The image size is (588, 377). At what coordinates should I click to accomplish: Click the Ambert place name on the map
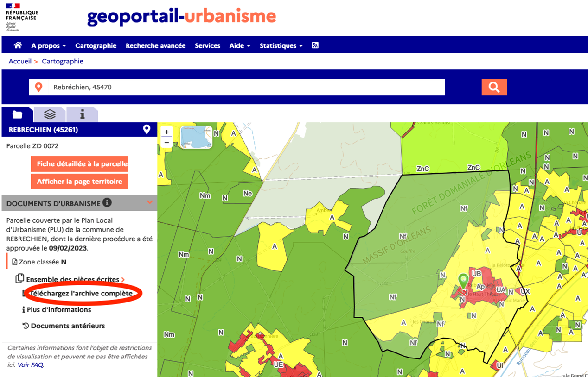324,210
